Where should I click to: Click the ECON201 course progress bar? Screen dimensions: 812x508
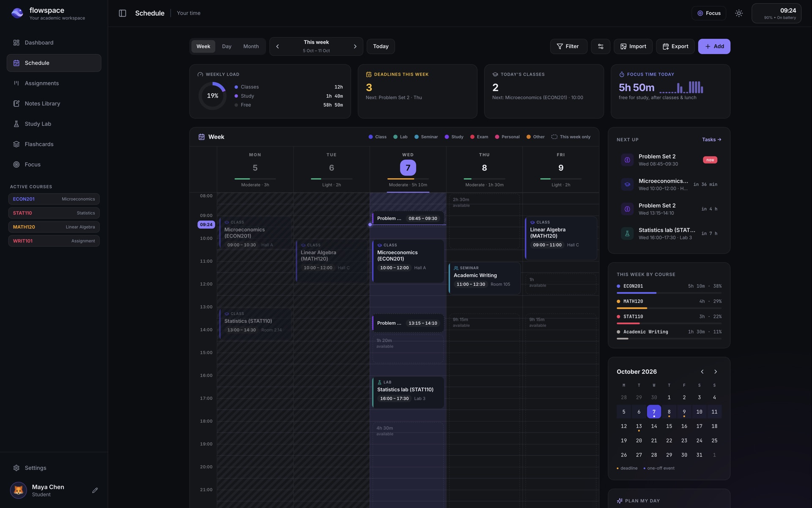[x=669, y=293]
